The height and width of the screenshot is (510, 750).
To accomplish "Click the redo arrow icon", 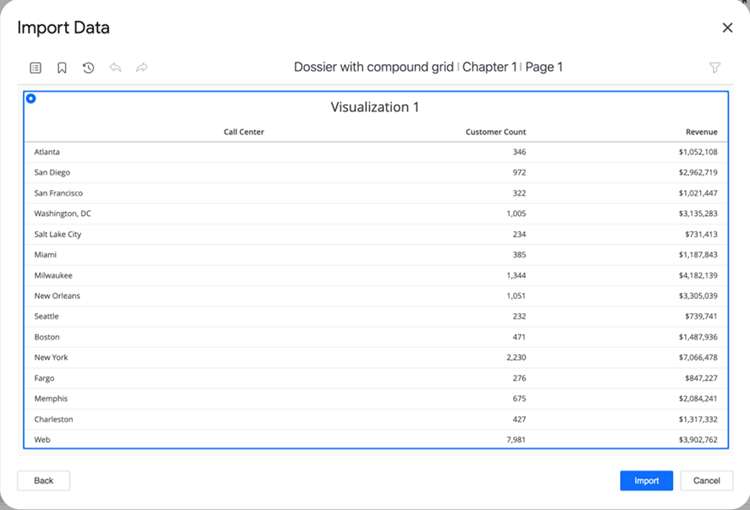I will tap(142, 68).
